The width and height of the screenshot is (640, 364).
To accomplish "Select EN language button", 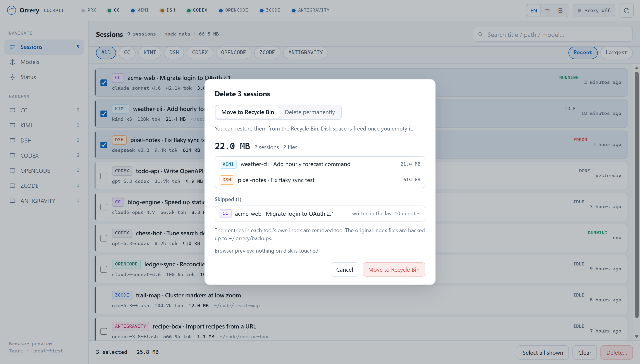I will click(534, 10).
